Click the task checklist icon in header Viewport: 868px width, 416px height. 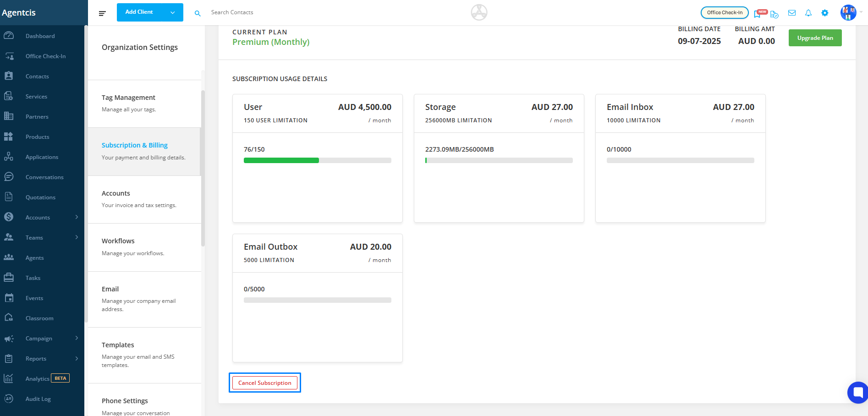tap(775, 14)
